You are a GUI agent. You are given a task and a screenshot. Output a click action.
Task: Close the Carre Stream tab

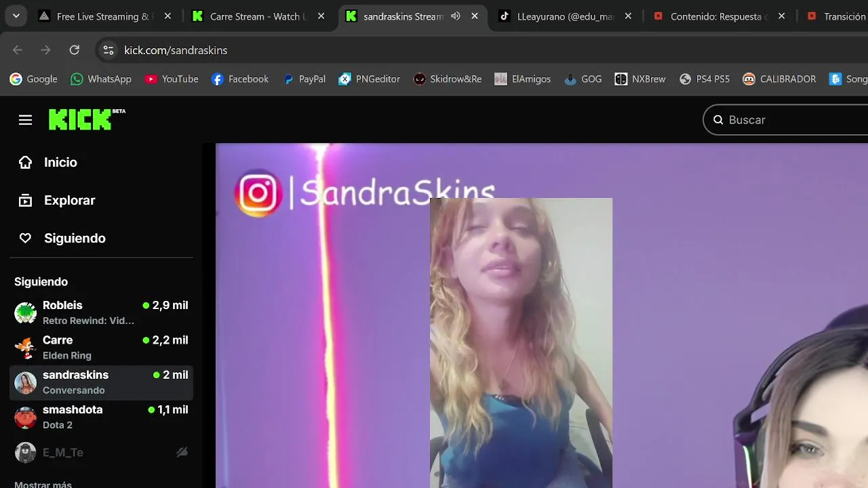[321, 16]
